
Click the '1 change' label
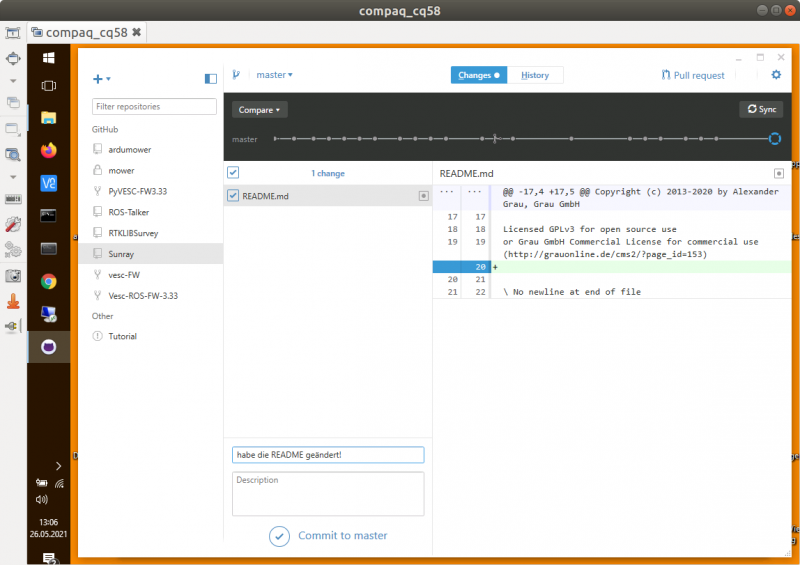point(328,174)
